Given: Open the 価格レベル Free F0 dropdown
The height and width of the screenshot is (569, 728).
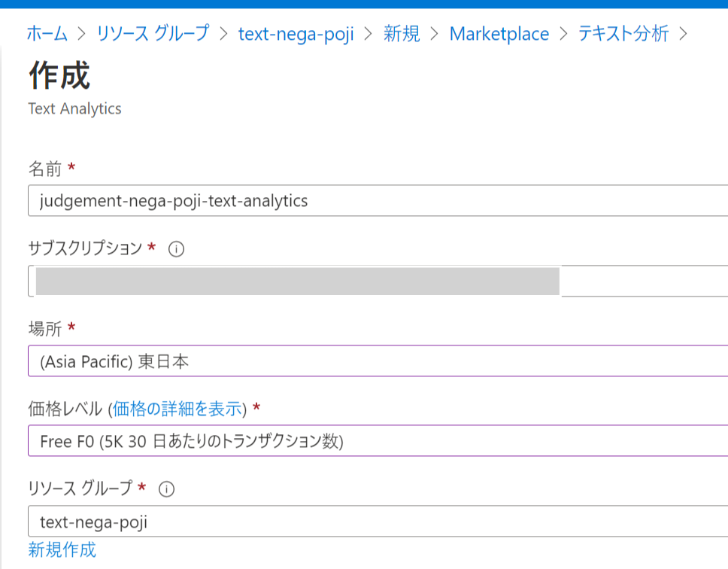Looking at the screenshot, I should 378,441.
